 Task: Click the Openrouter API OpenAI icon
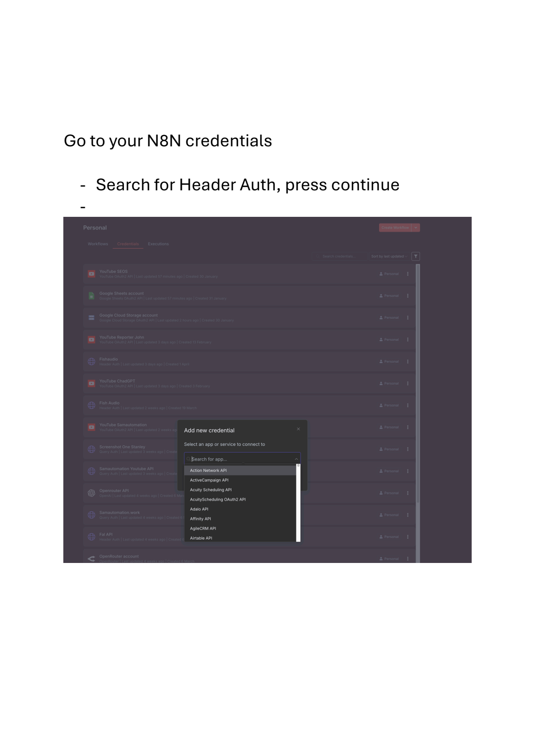click(x=92, y=492)
